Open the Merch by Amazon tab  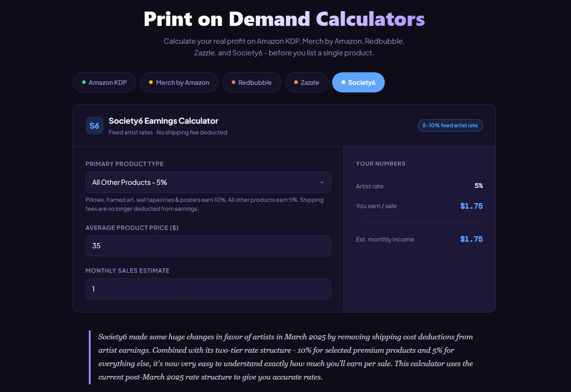[179, 83]
